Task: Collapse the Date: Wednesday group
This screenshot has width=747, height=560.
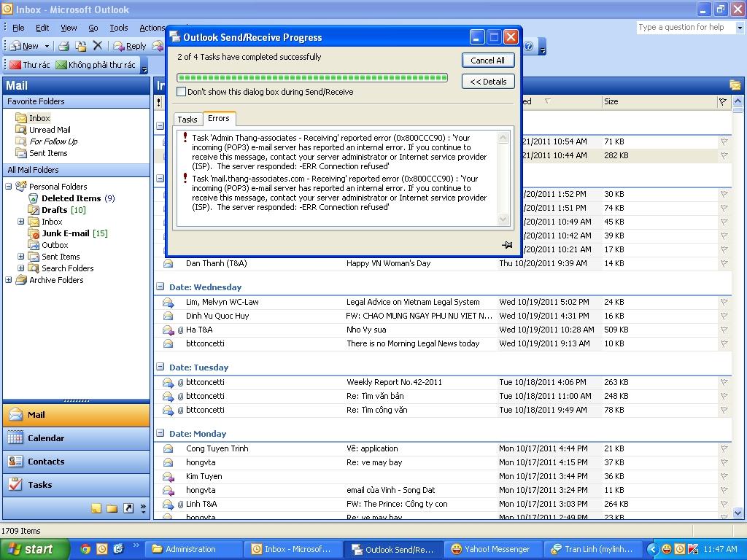Action: [x=160, y=287]
